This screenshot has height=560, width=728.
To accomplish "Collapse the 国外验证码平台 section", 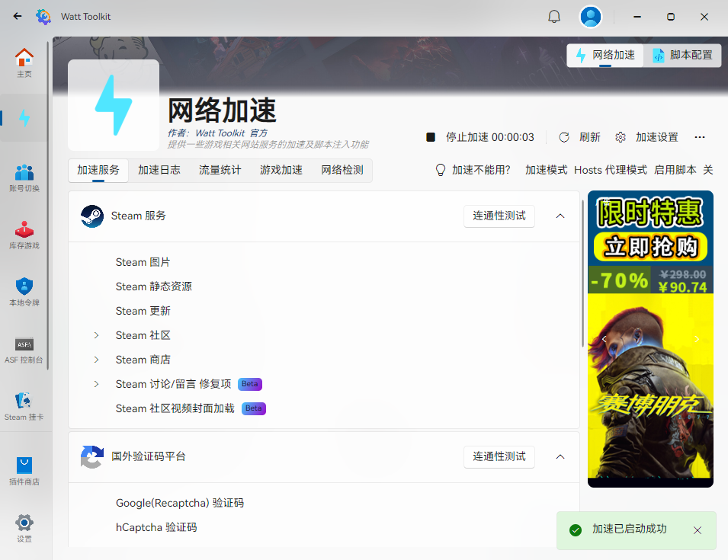I will coord(560,457).
